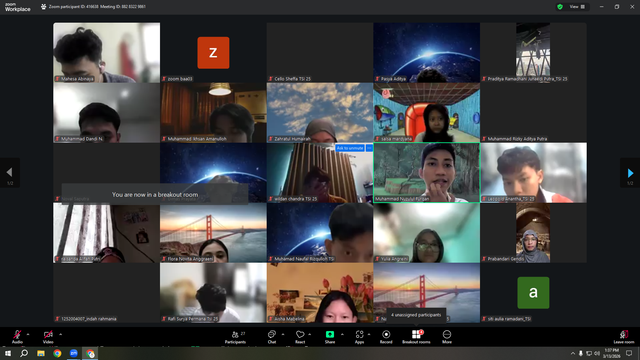Select Muhamad Naufal Rizqulloh's video tile
Image resolution: width=640 pixels, height=360 pixels.
320,233
